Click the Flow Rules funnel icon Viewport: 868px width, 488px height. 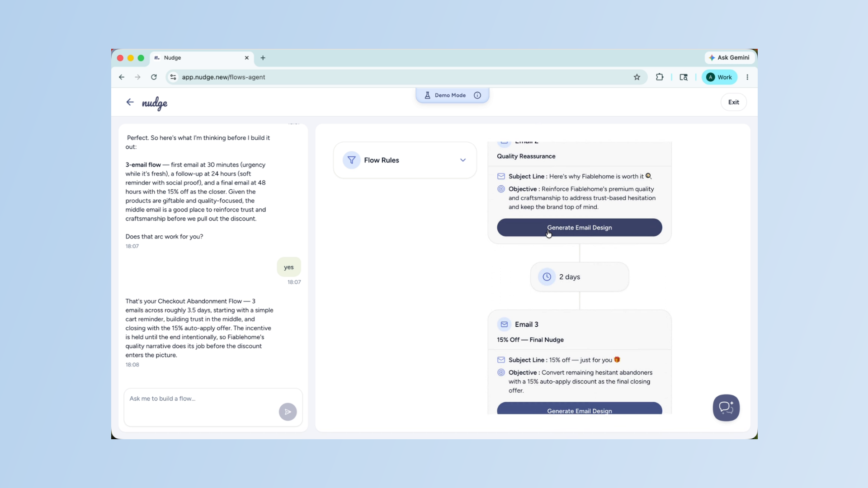(351, 160)
